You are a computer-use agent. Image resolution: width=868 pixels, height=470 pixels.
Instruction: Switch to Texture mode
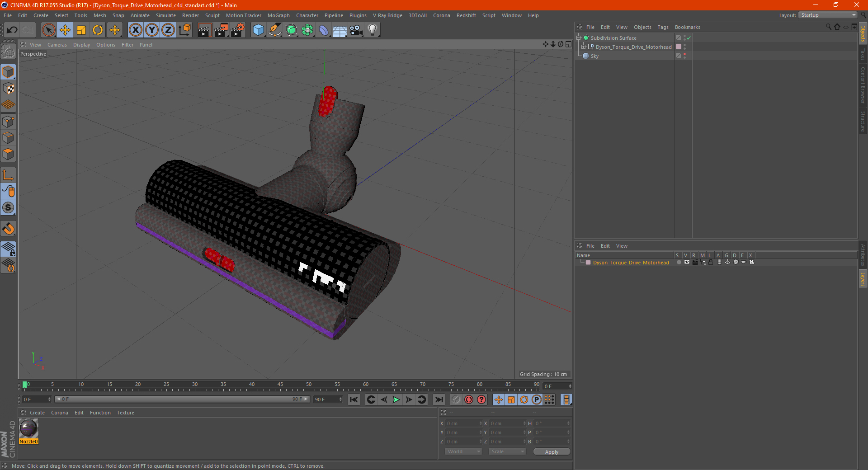(8, 89)
